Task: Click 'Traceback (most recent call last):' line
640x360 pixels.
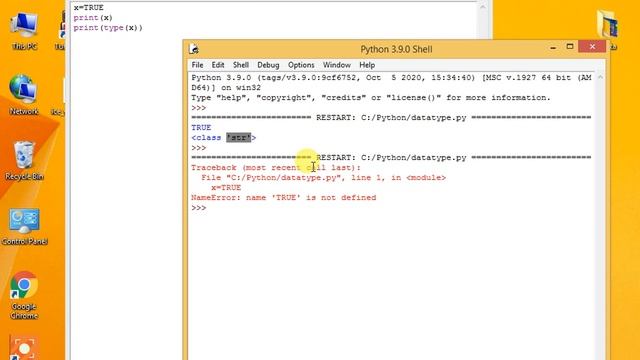Action: 276,168
